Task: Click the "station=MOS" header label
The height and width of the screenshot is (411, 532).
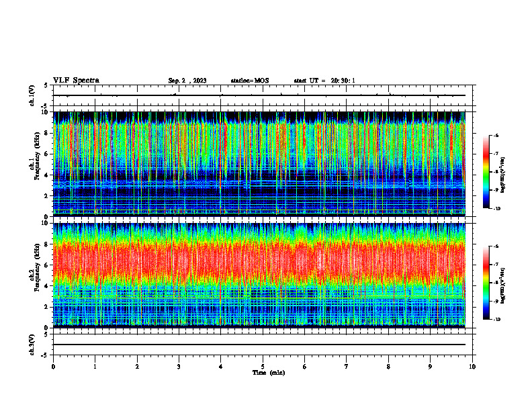Action: 250,81
